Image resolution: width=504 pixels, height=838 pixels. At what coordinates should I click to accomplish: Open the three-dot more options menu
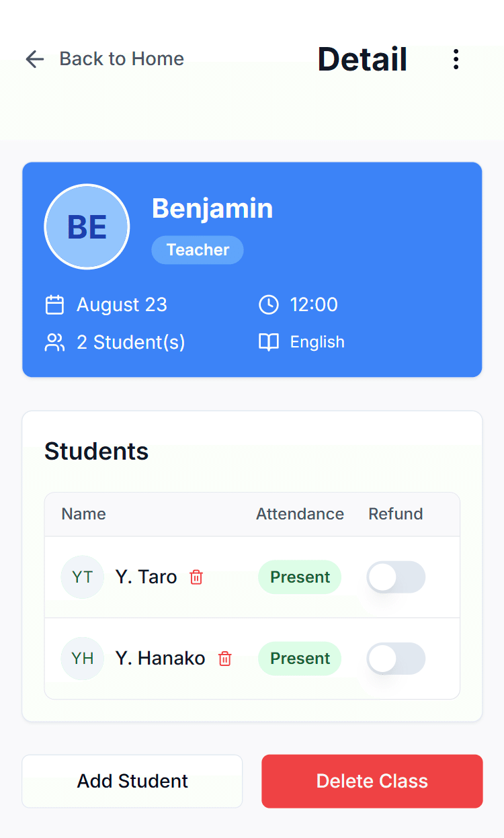point(456,59)
